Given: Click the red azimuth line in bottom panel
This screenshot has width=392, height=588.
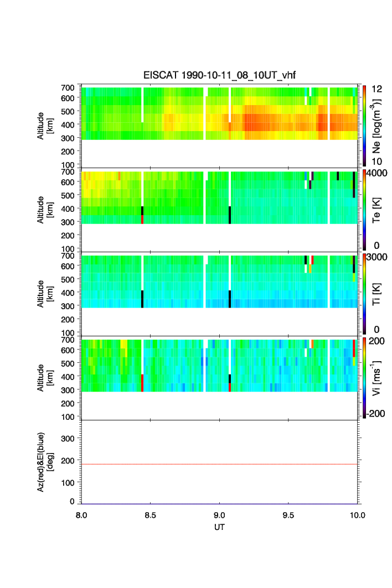Looking at the screenshot, I should pos(219,464).
